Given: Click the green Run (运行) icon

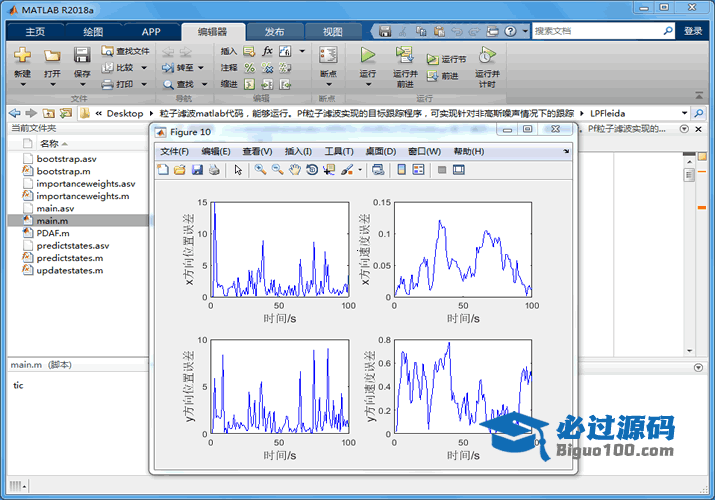Looking at the screenshot, I should pyautogui.click(x=368, y=55).
